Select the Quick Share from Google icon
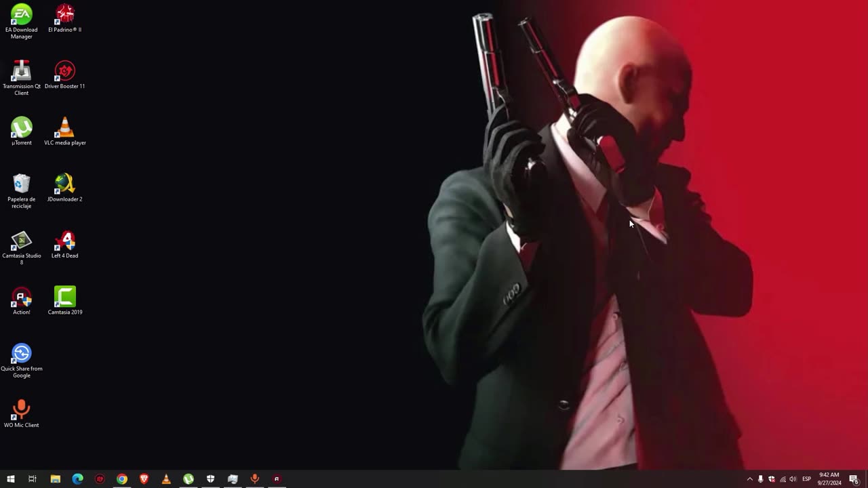The image size is (868, 488). (x=21, y=361)
